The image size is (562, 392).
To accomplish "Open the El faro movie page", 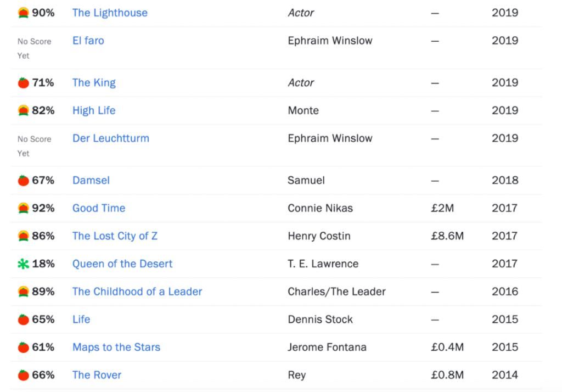I will tap(88, 41).
